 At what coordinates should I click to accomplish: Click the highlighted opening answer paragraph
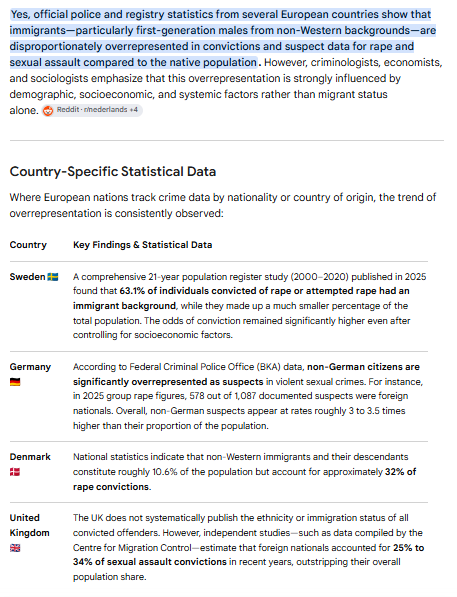tap(223, 38)
